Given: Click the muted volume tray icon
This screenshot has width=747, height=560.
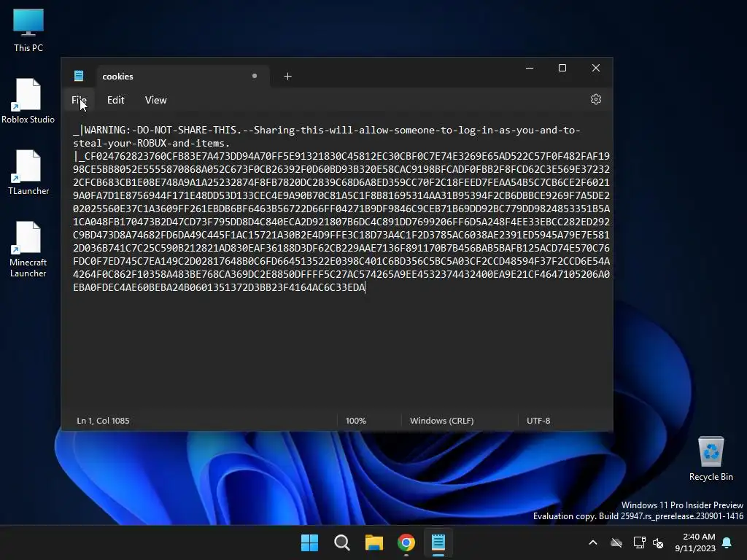Looking at the screenshot, I should click(658, 542).
